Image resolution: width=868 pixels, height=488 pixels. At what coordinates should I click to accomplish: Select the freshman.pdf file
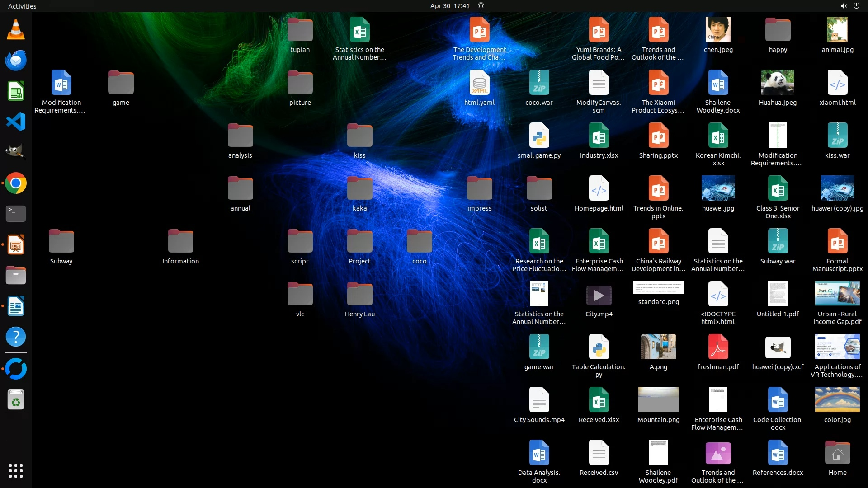(718, 348)
